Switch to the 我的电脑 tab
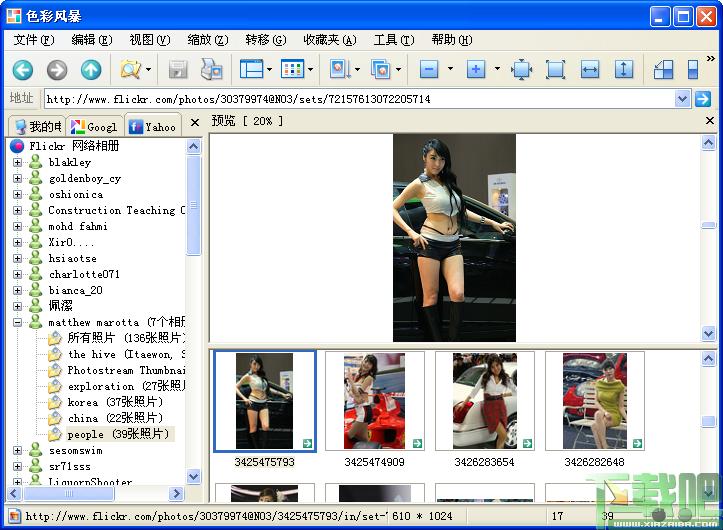 [x=38, y=126]
